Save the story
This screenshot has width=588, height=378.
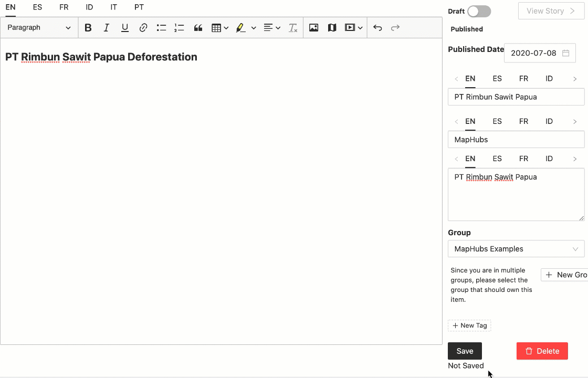(465, 351)
